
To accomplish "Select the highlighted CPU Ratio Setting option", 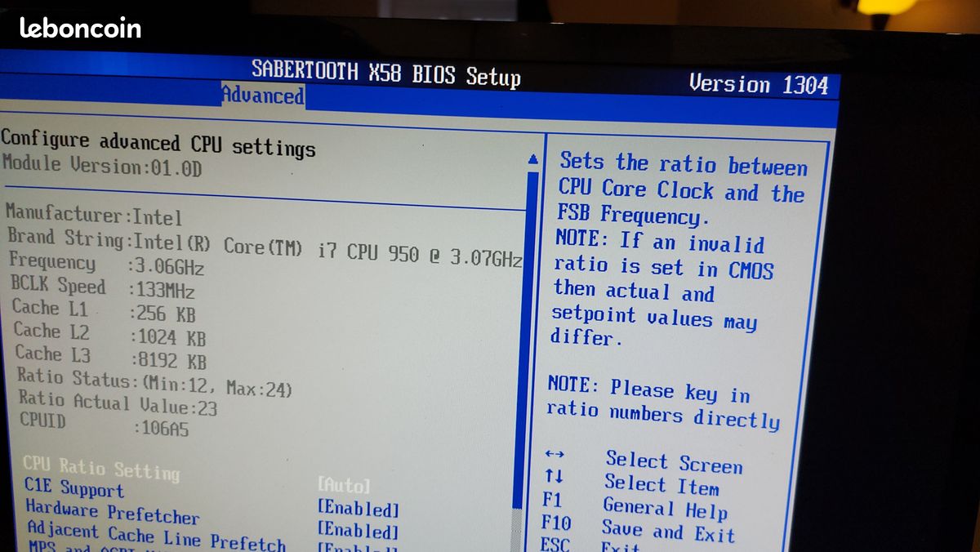I will coord(100,469).
